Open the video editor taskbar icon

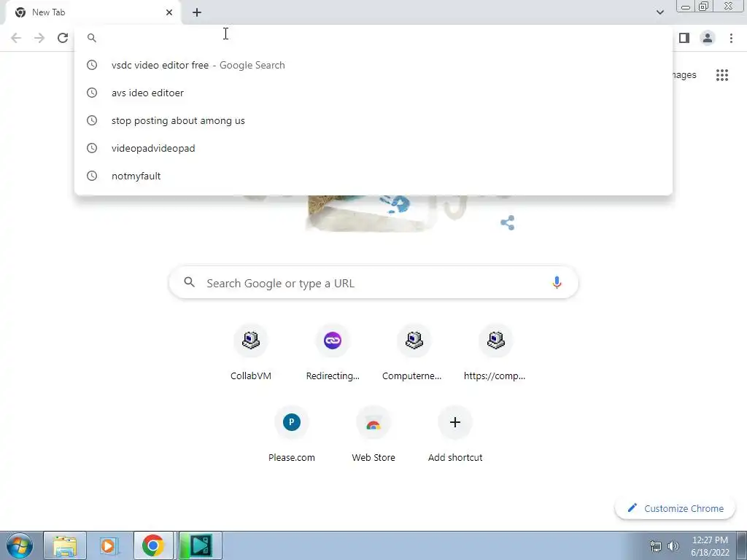click(x=200, y=545)
